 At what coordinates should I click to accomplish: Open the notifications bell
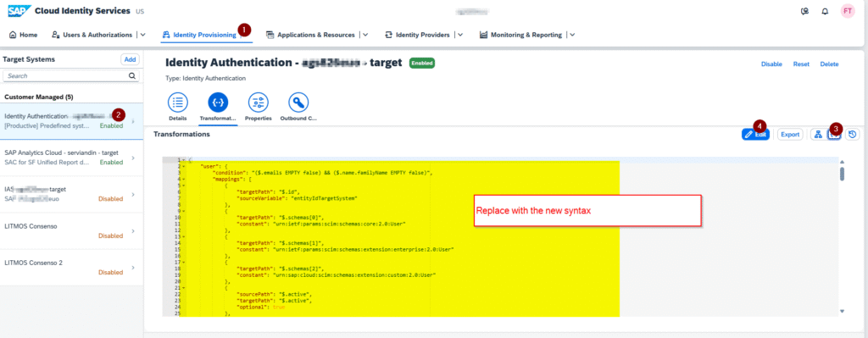pyautogui.click(x=825, y=11)
